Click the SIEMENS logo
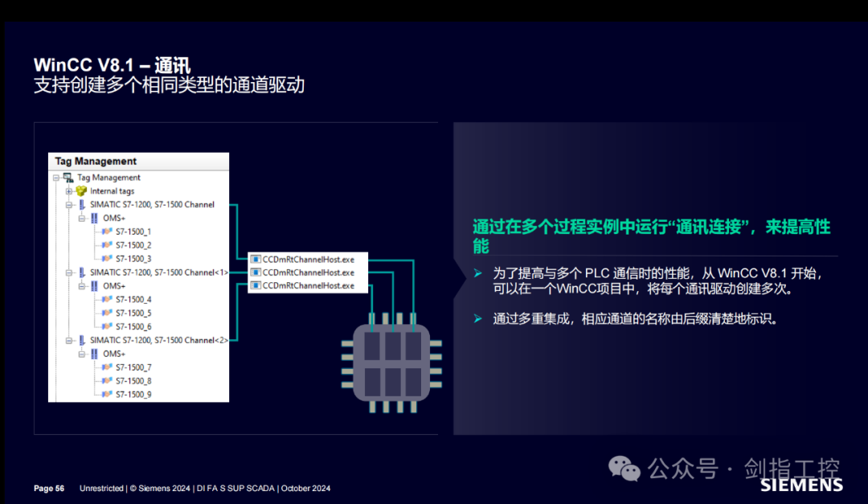Screen dimensions: 868x504 coord(800,486)
